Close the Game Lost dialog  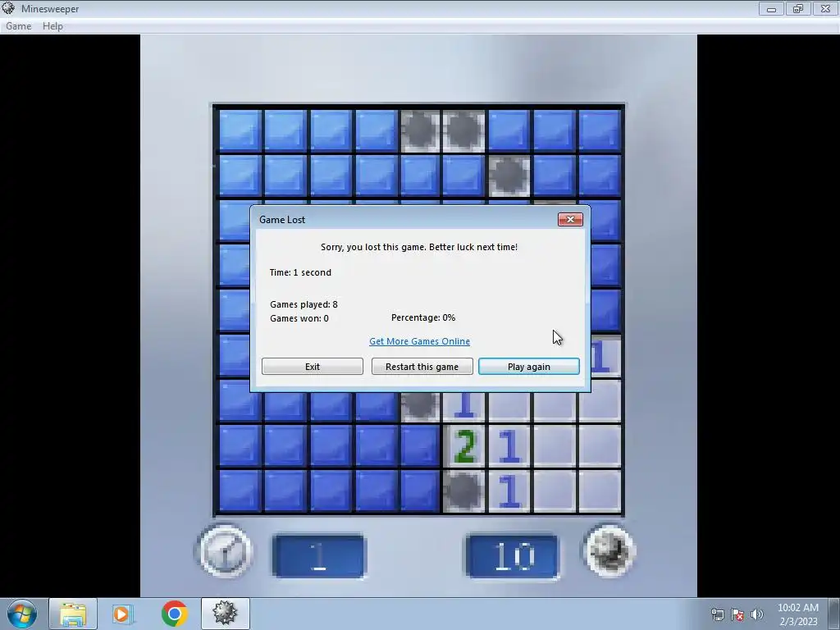(x=570, y=220)
